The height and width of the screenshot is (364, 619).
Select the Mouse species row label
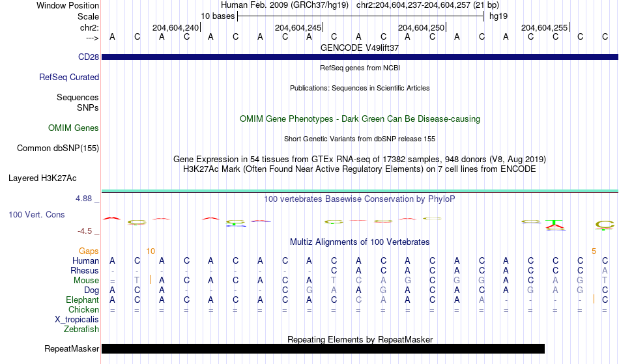click(x=86, y=281)
